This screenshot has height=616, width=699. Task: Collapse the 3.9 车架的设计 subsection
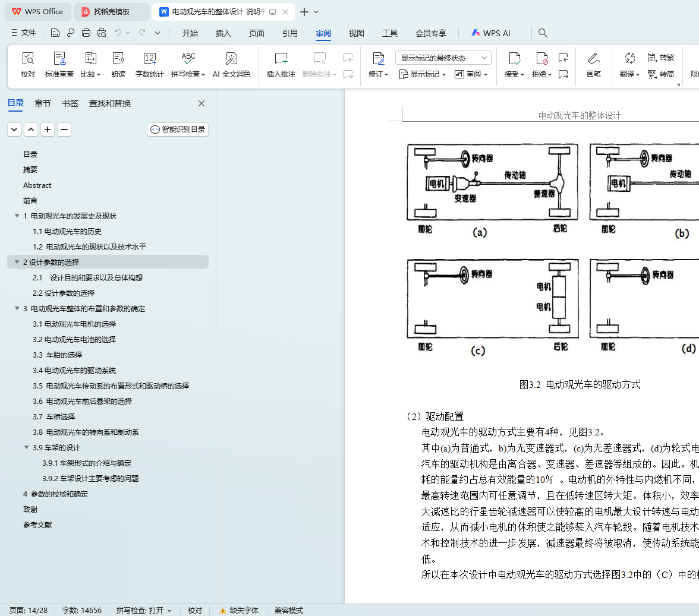(26, 448)
